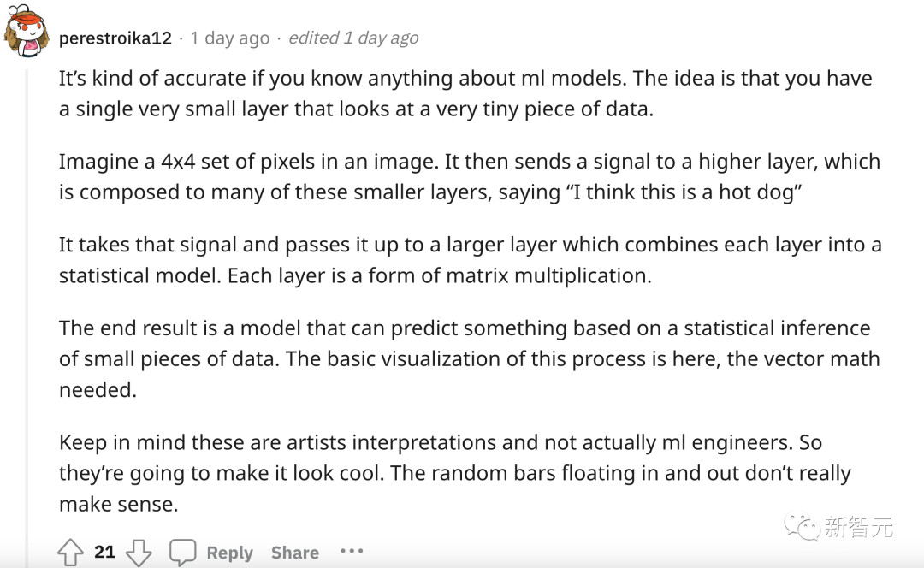
Task: Click the paragraph starting "Keep in mind"
Action: coord(455,472)
